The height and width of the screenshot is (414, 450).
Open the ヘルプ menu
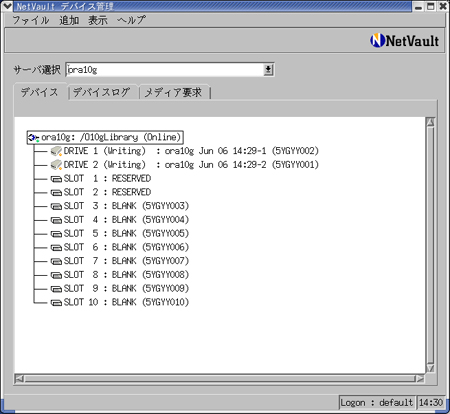click(131, 20)
